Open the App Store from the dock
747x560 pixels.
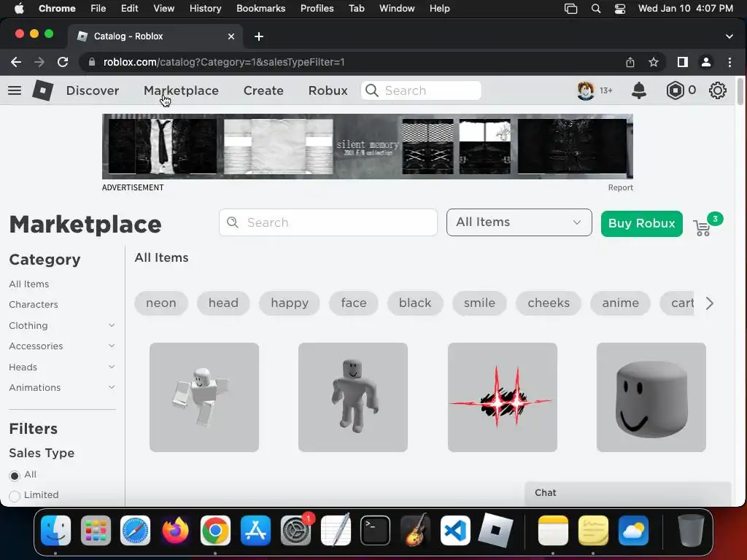(255, 531)
